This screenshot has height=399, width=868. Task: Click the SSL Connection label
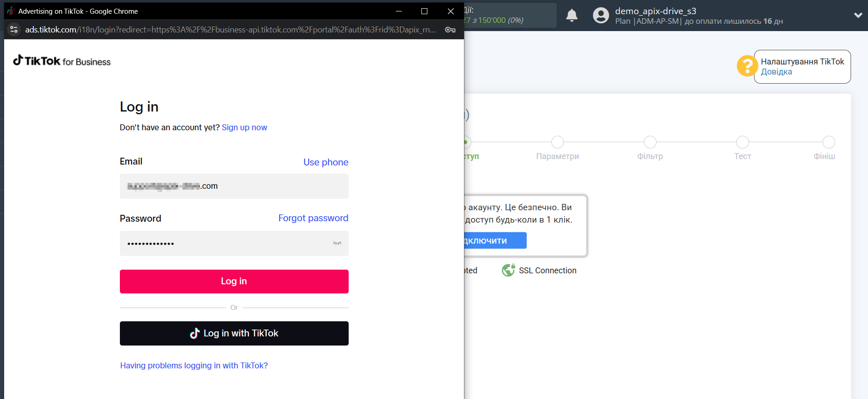tap(548, 271)
